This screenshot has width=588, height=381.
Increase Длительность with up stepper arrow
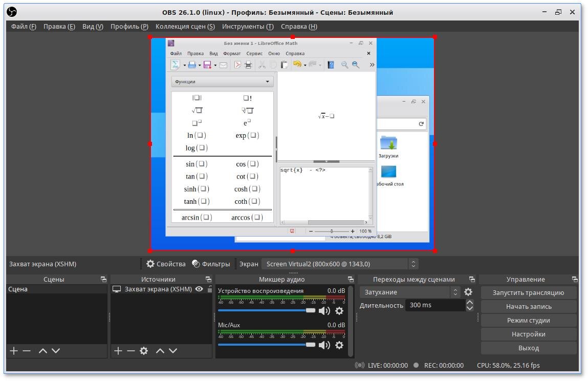click(469, 302)
